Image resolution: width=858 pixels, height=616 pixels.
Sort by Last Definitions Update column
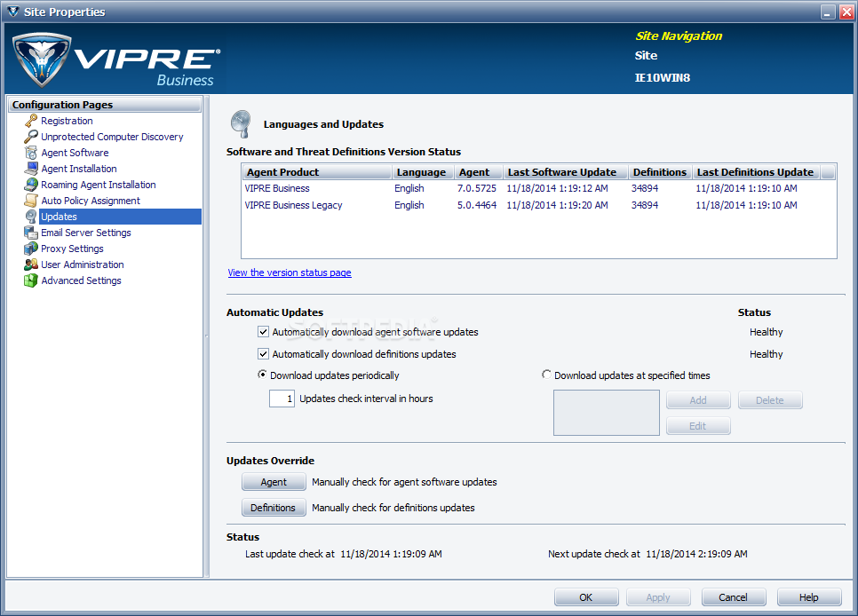(x=756, y=172)
